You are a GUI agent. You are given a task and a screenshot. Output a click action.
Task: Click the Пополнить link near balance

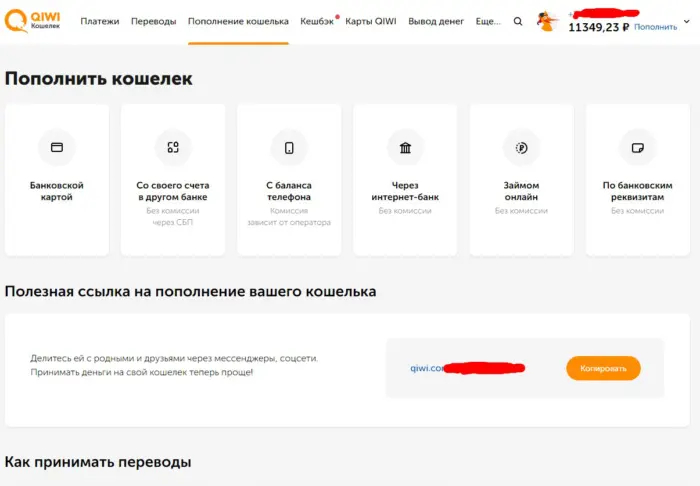655,27
